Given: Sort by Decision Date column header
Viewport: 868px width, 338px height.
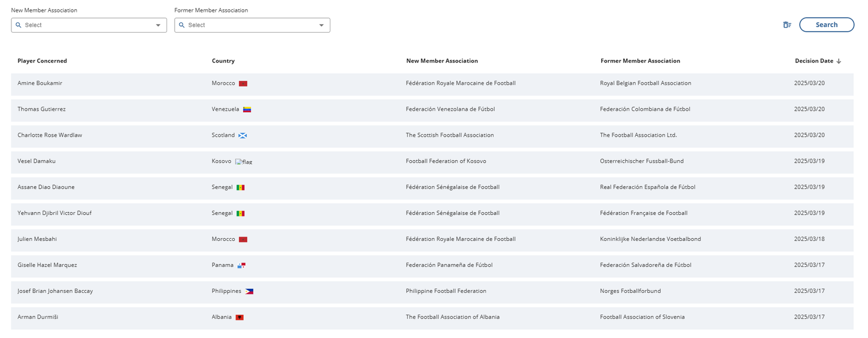Looking at the screenshot, I should (x=814, y=61).
